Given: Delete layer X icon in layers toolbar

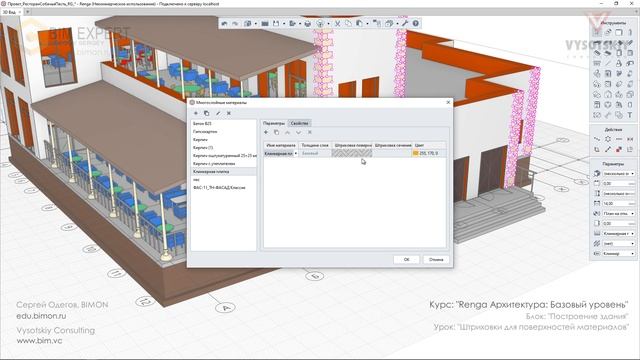Looking at the screenshot, I should pos(309,132).
